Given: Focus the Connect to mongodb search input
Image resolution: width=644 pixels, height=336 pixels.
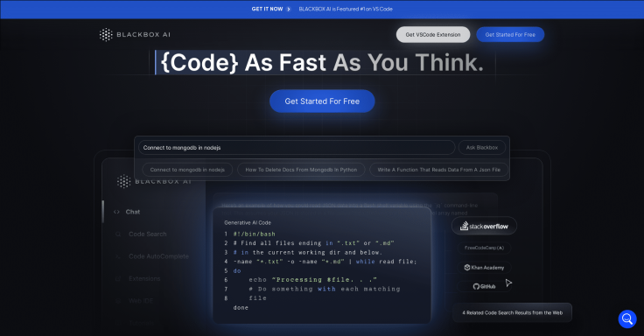Looking at the screenshot, I should [x=297, y=148].
